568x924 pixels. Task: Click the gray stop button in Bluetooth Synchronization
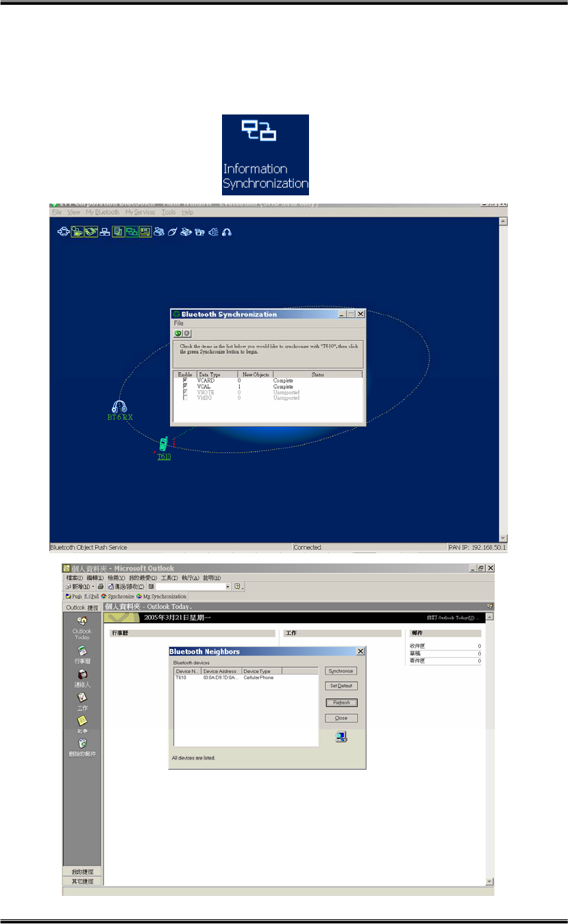click(187, 333)
